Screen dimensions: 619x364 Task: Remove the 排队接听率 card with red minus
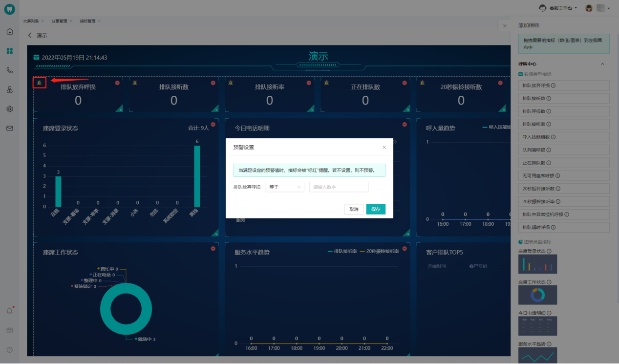[x=309, y=83]
